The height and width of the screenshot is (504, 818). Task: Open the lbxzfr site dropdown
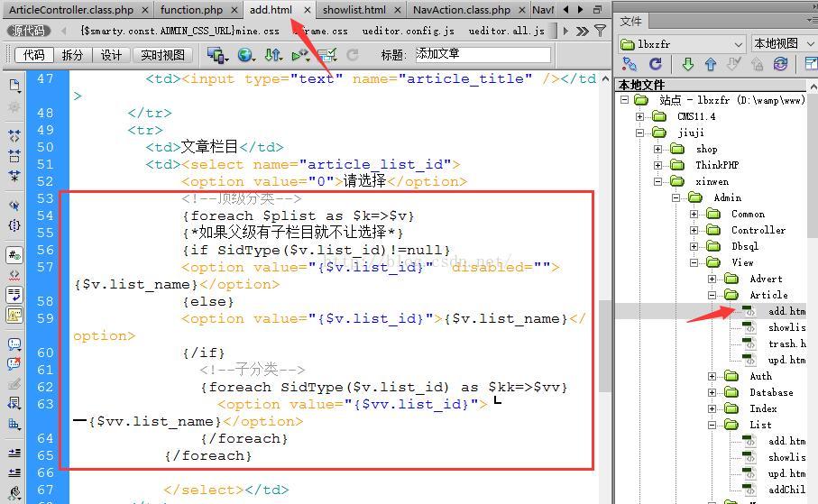pyautogui.click(x=682, y=44)
